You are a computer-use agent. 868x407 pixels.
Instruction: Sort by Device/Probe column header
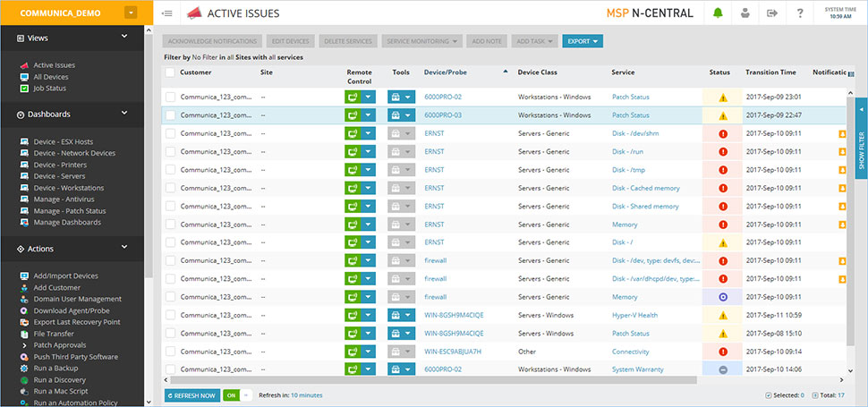(x=445, y=72)
